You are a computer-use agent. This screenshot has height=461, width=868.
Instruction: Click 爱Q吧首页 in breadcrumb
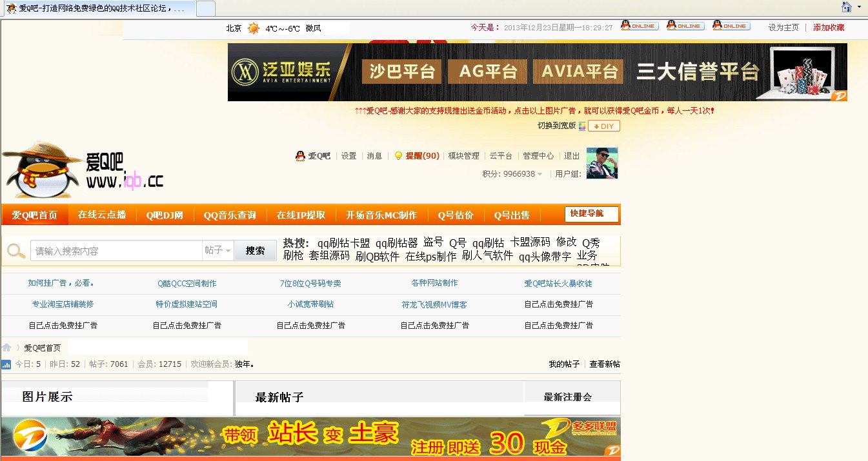(43, 348)
